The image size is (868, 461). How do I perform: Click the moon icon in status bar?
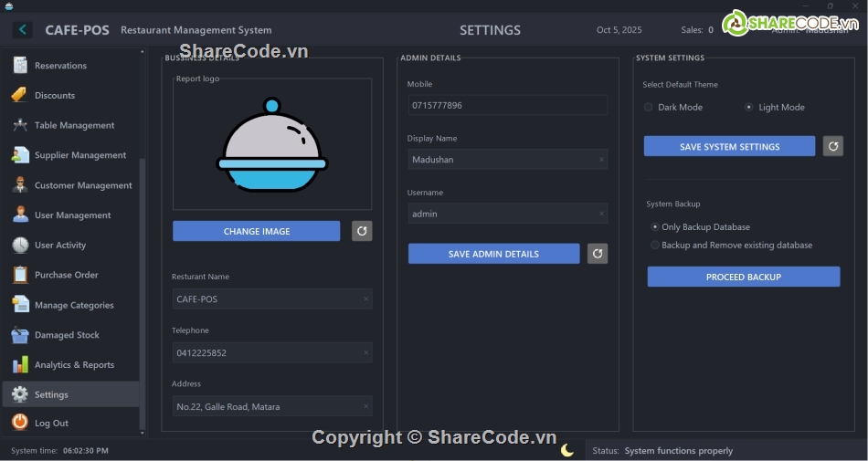point(567,450)
